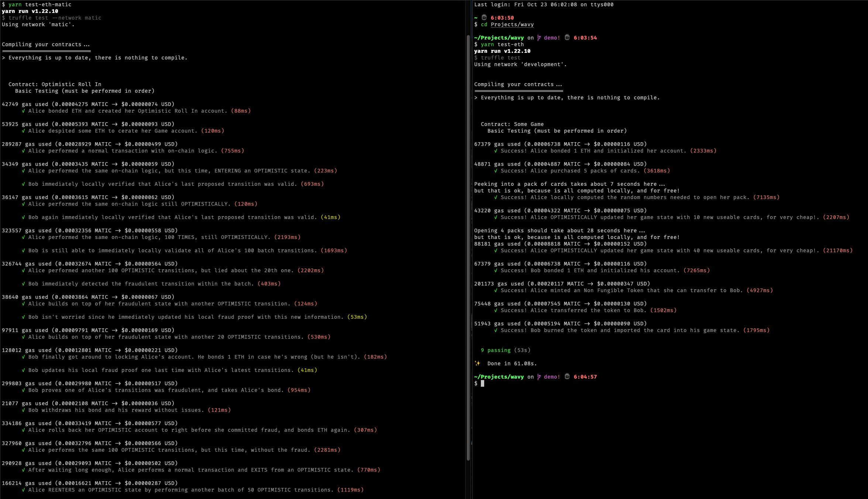Click '100 TIMES, still OPTIMISTICALLY' test line
The width and height of the screenshot is (868, 499).
[x=161, y=237]
